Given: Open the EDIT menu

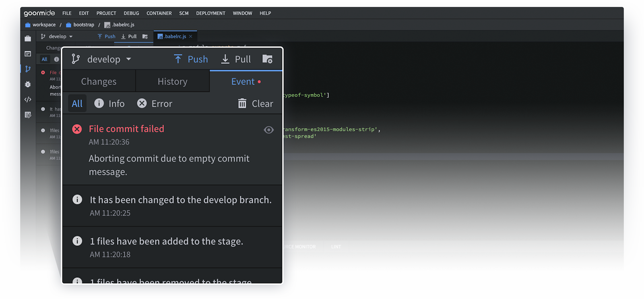Looking at the screenshot, I should pos(84,13).
